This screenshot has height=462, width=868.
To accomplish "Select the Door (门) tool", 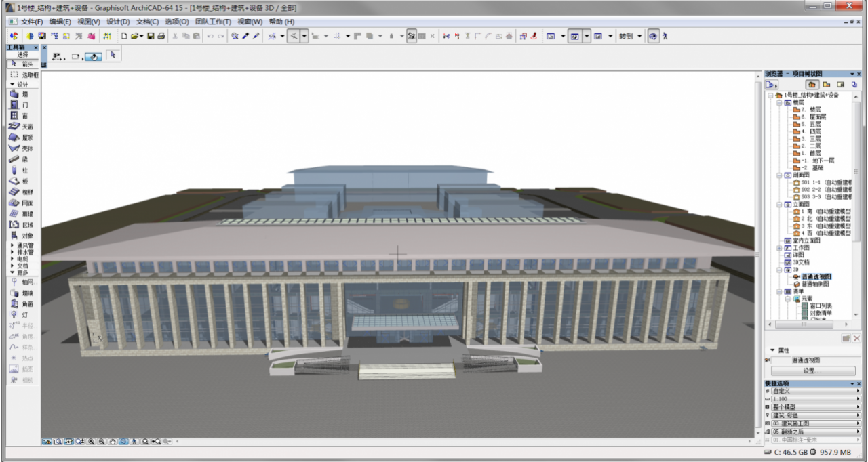I will tap(19, 105).
